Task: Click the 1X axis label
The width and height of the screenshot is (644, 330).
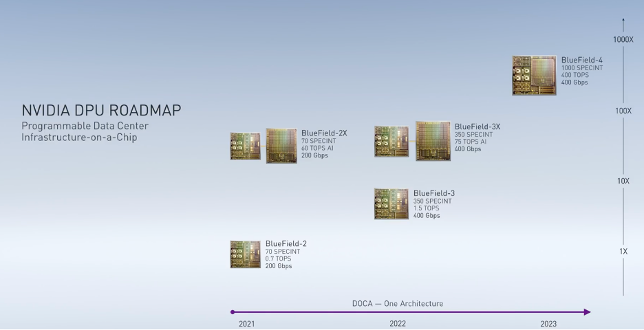Action: (623, 252)
